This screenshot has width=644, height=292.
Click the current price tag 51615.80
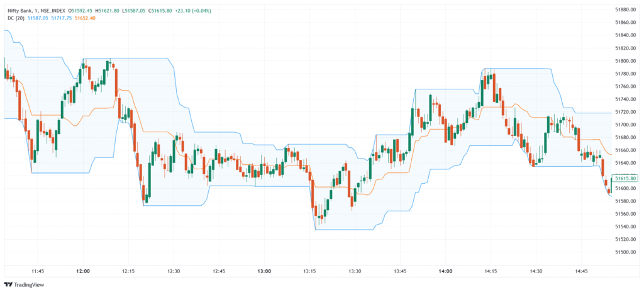tap(626, 179)
